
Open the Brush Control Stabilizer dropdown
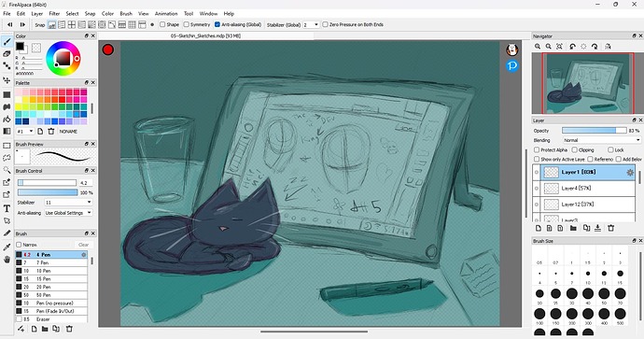(x=68, y=202)
